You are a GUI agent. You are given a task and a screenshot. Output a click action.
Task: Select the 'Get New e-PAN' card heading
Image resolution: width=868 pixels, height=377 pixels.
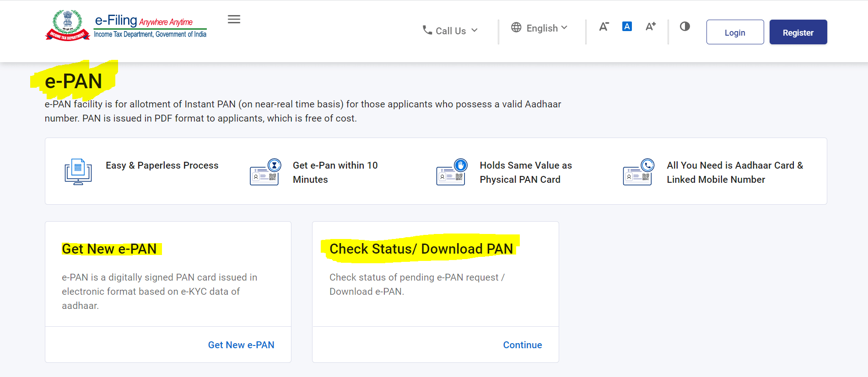[109, 249]
